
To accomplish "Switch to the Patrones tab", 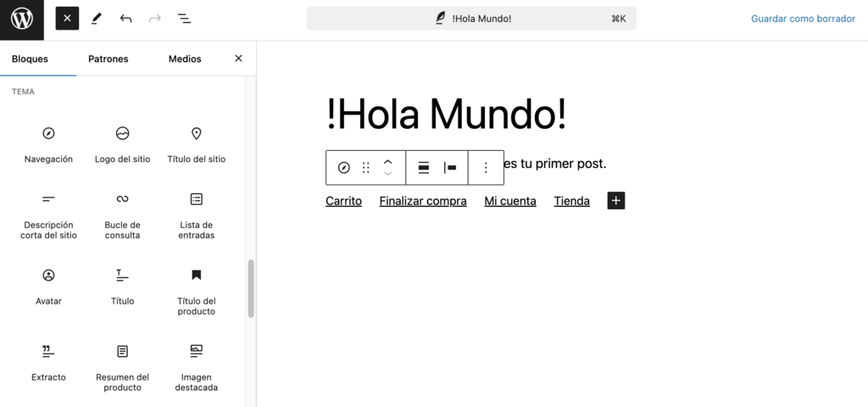I will click(x=108, y=59).
